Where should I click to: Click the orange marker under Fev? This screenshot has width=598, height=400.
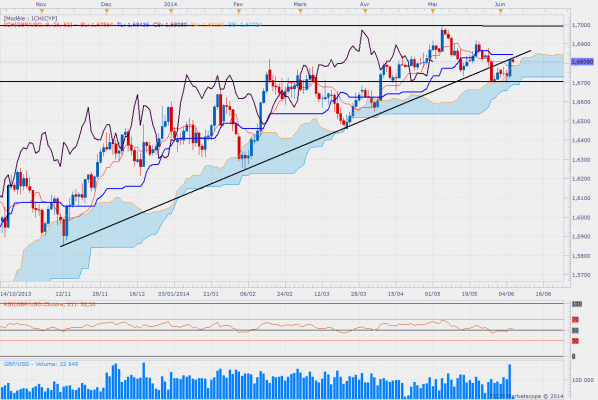pos(239,11)
